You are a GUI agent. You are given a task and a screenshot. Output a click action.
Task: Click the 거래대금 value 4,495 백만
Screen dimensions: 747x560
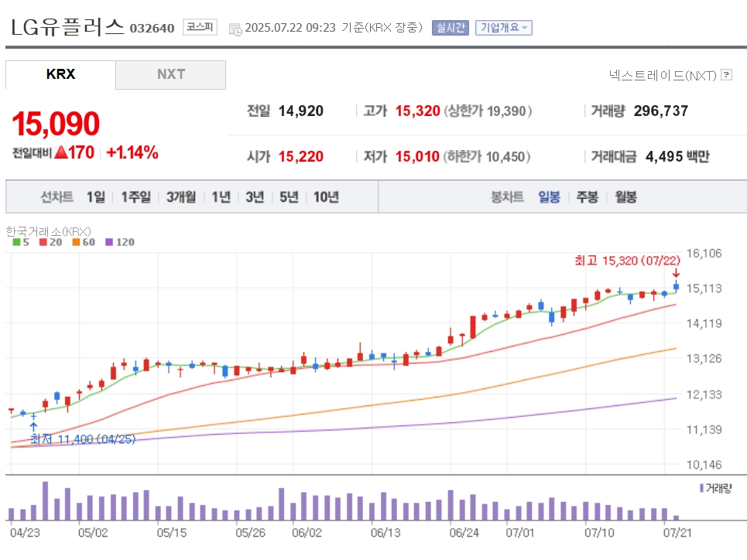[677, 157]
